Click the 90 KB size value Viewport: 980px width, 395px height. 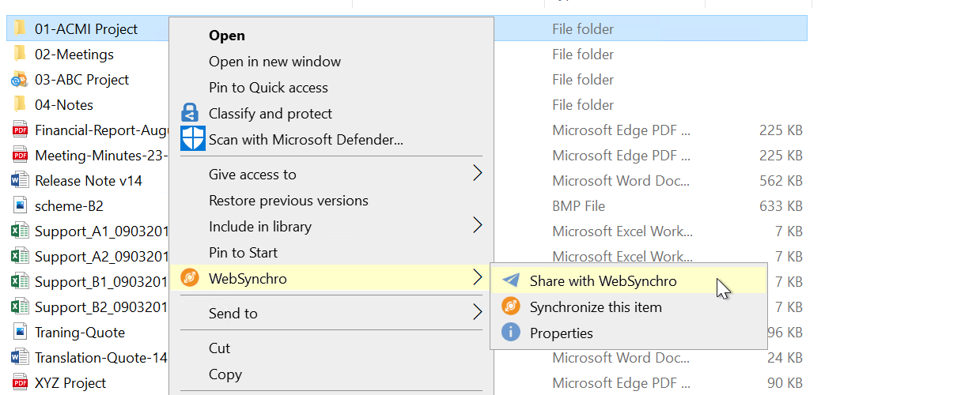pyautogui.click(x=785, y=382)
